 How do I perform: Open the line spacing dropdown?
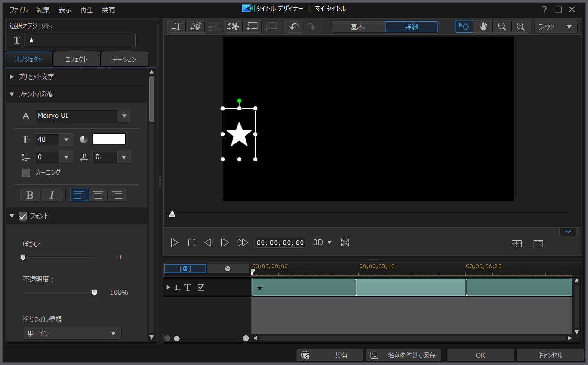coord(66,157)
